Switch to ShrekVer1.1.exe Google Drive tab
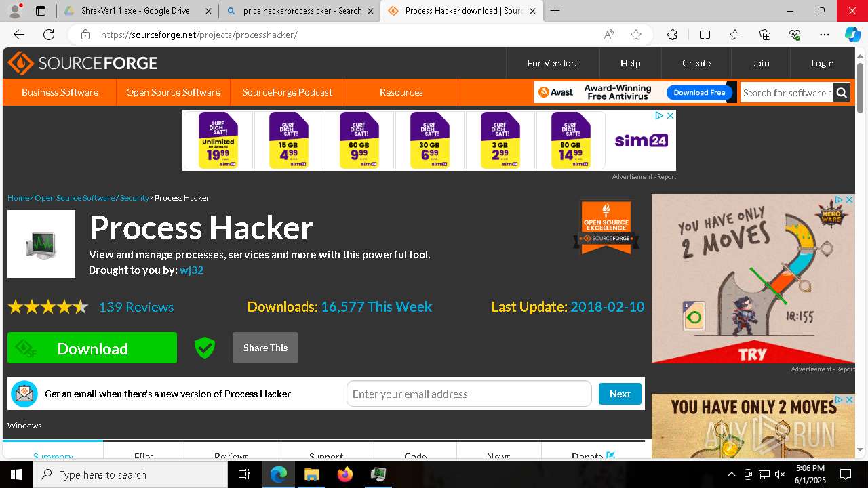Image resolution: width=868 pixels, height=488 pixels. pos(136,11)
